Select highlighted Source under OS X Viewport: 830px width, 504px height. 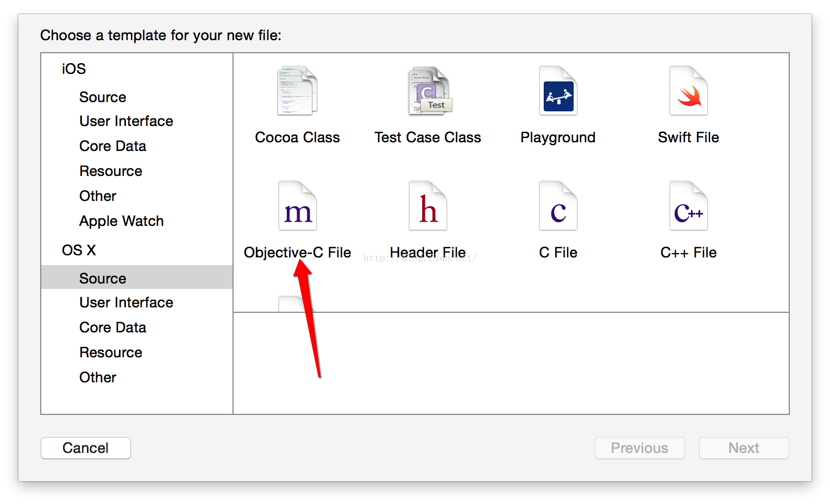pos(137,278)
